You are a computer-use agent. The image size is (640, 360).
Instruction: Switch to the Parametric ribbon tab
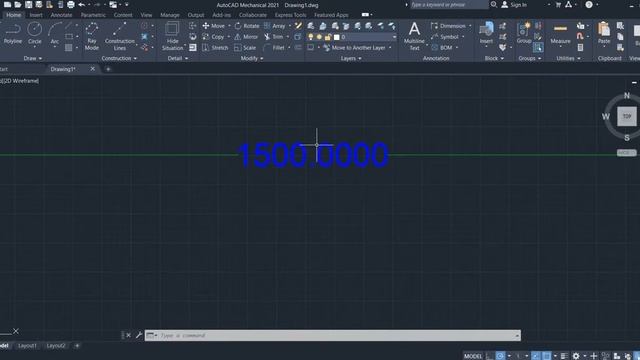click(93, 15)
